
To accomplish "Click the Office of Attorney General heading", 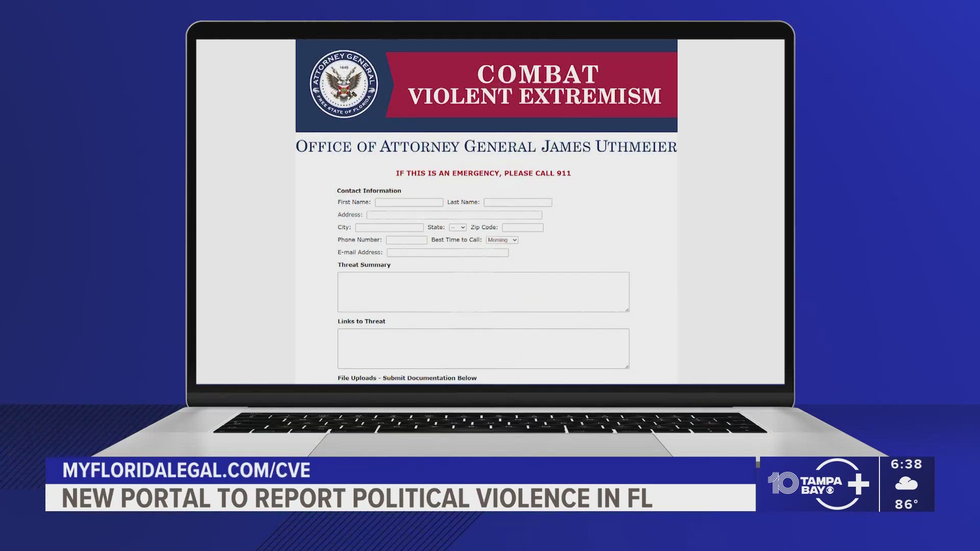I will tap(486, 146).
